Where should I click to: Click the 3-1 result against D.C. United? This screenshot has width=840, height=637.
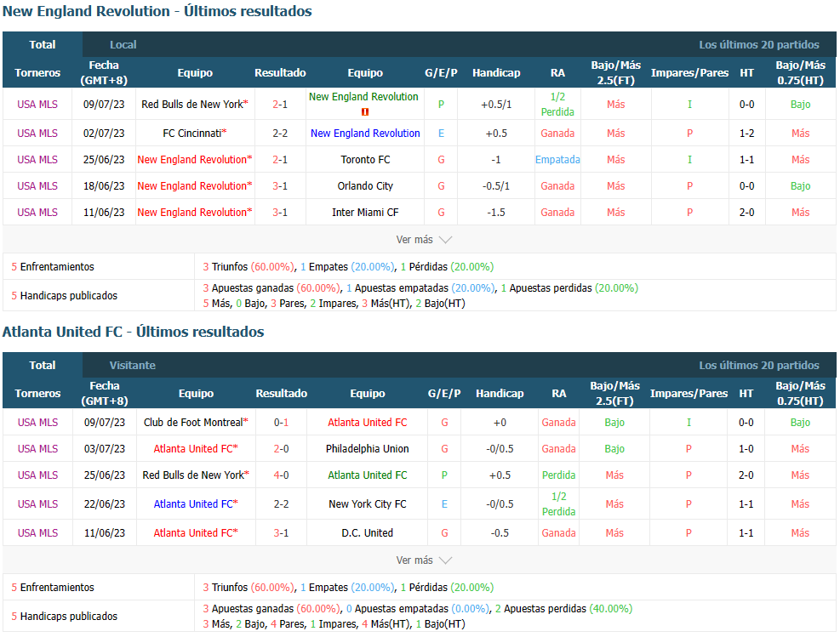pyautogui.click(x=281, y=533)
